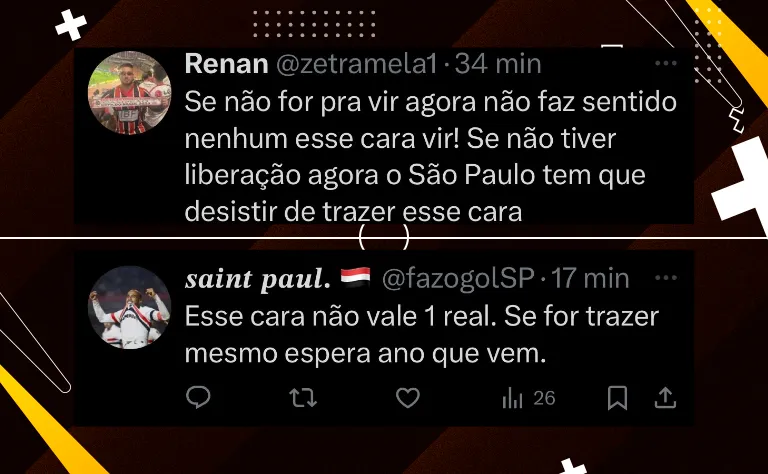Open Renan's profile picture
Image resolution: width=768 pixels, height=474 pixels.
coord(130,93)
